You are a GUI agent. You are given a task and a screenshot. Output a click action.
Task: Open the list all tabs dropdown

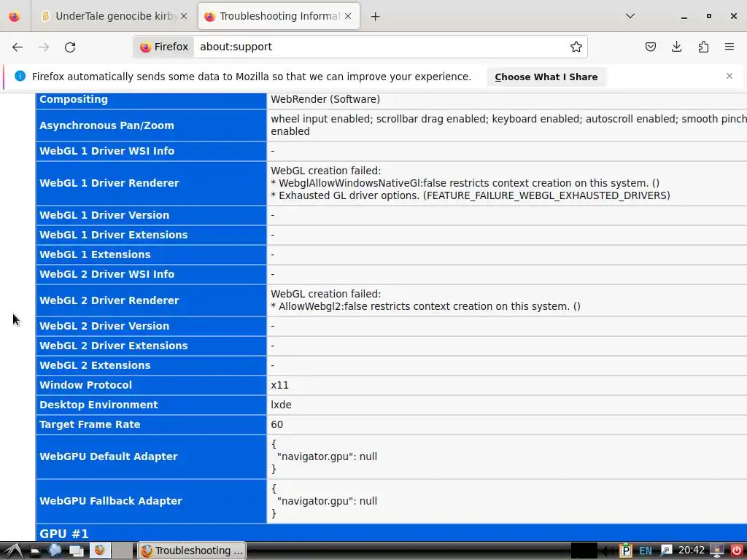[630, 16]
